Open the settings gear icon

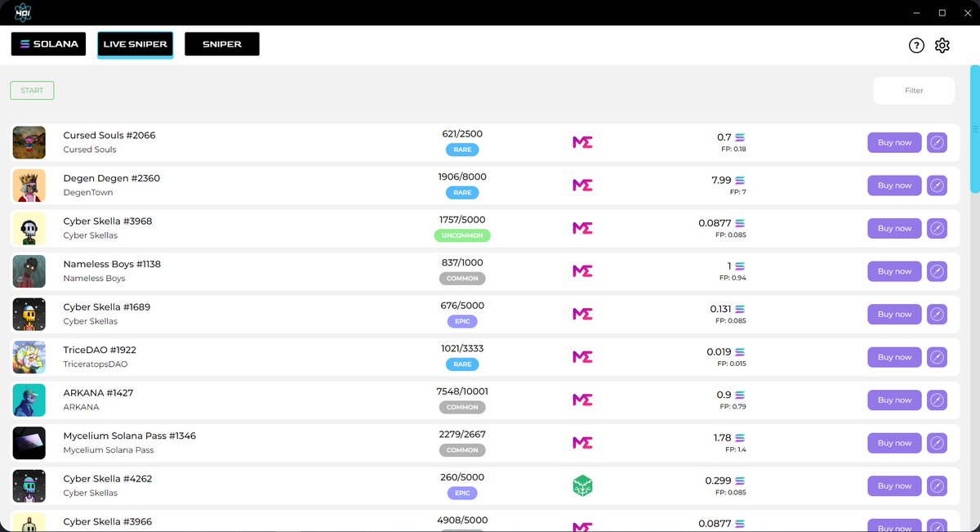tap(942, 46)
